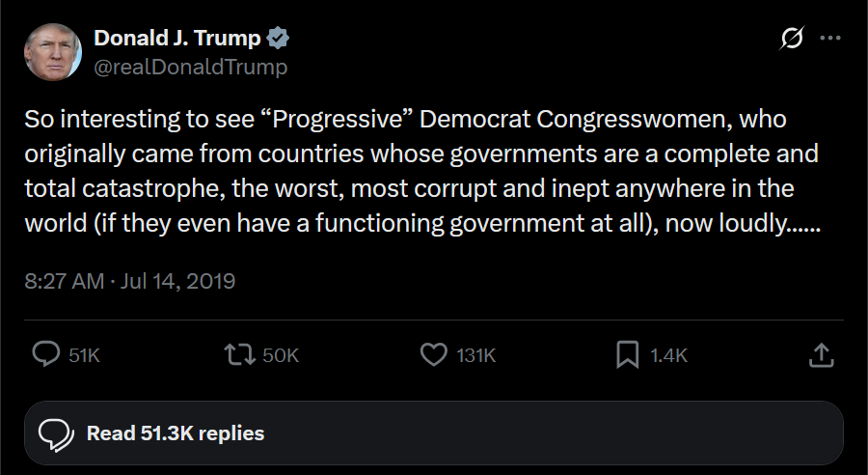
Task: Click the reply speech bubble icon
Action: click(47, 355)
